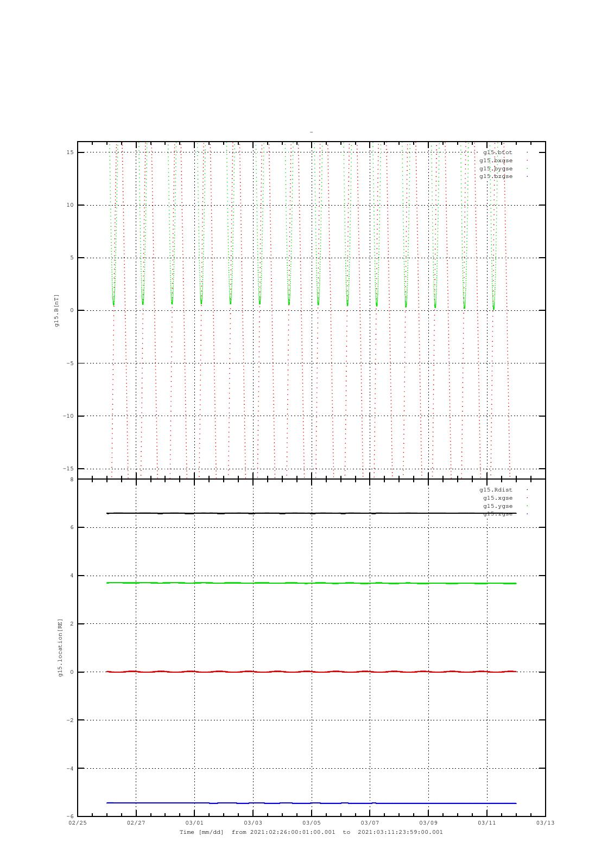Click the g15.btot legend entry
Screen dimensions: 614x868
[497, 152]
